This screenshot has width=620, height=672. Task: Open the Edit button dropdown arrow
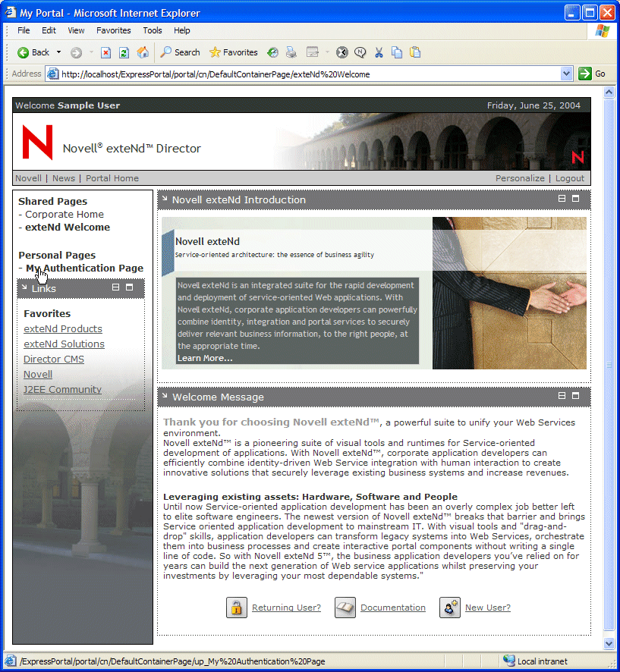(x=327, y=52)
